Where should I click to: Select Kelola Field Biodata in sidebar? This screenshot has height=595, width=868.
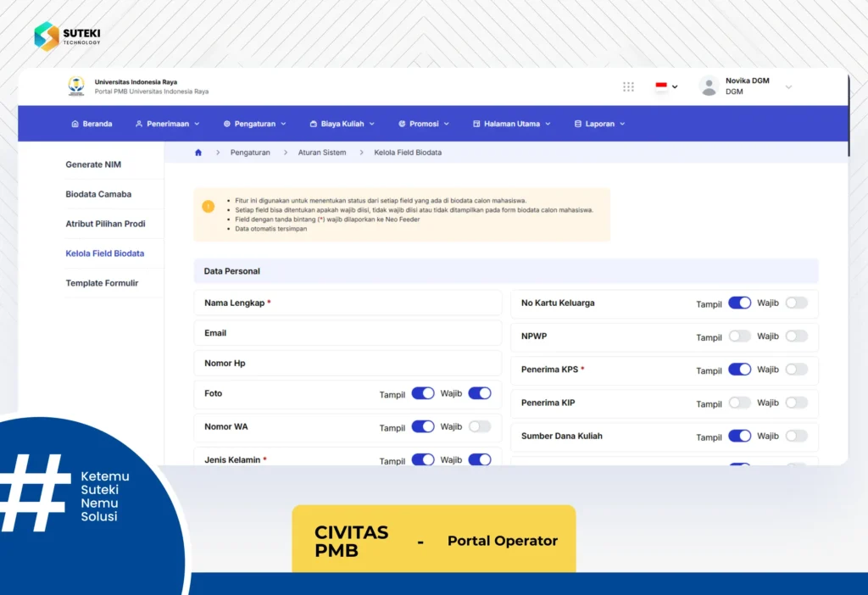pyautogui.click(x=104, y=253)
